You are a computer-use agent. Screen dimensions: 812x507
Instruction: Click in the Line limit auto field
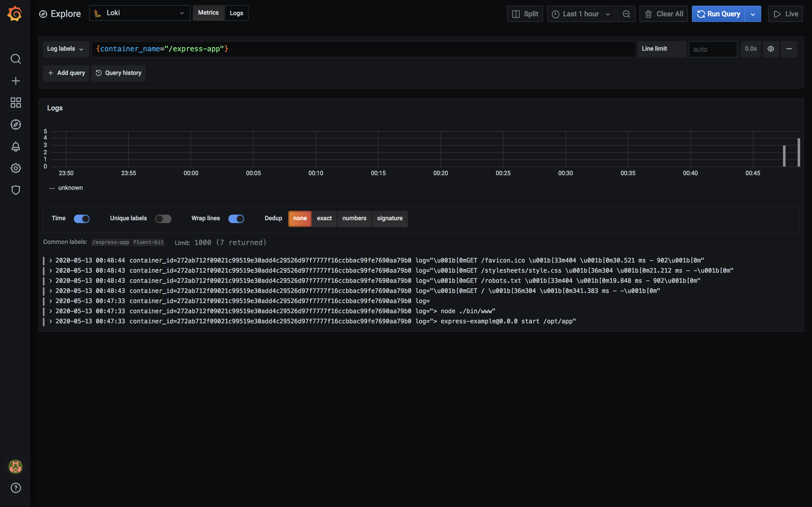point(712,49)
